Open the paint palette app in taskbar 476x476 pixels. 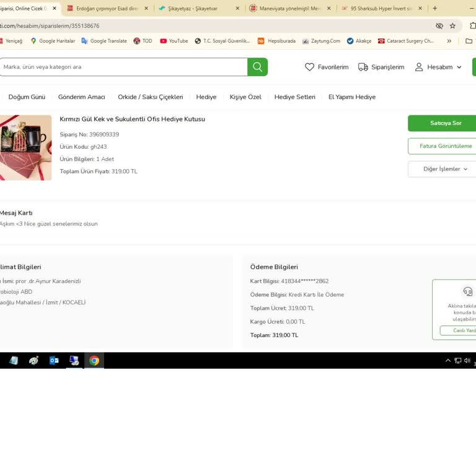(x=33, y=360)
